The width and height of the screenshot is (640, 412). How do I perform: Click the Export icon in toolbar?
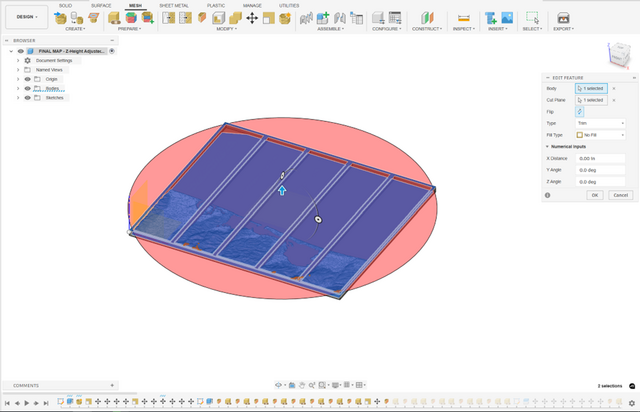(563, 18)
